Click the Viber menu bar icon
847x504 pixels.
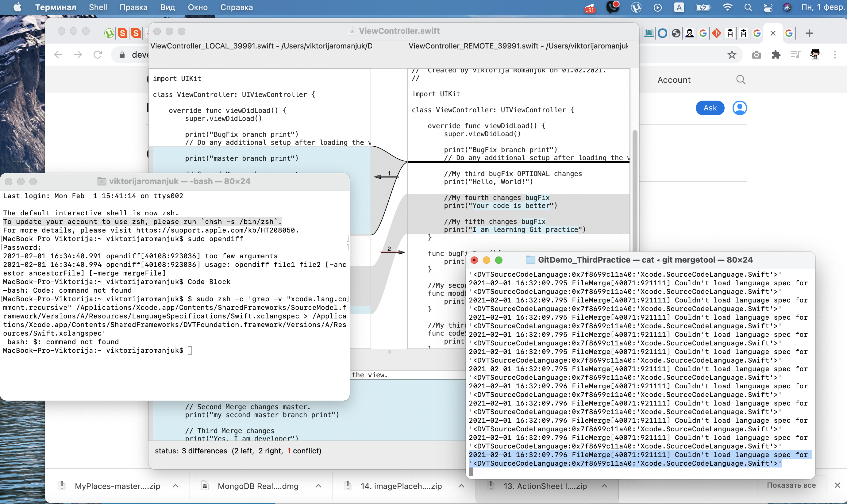click(x=613, y=7)
